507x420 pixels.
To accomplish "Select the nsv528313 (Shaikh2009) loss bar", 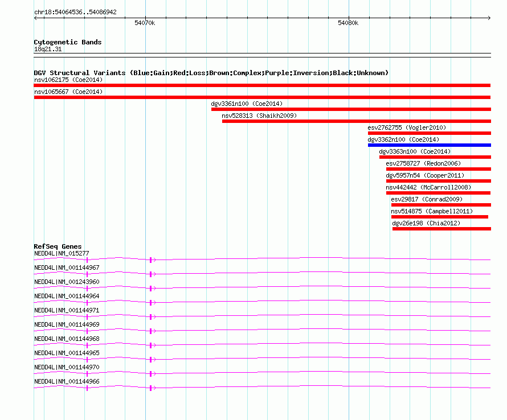I will [x=356, y=121].
